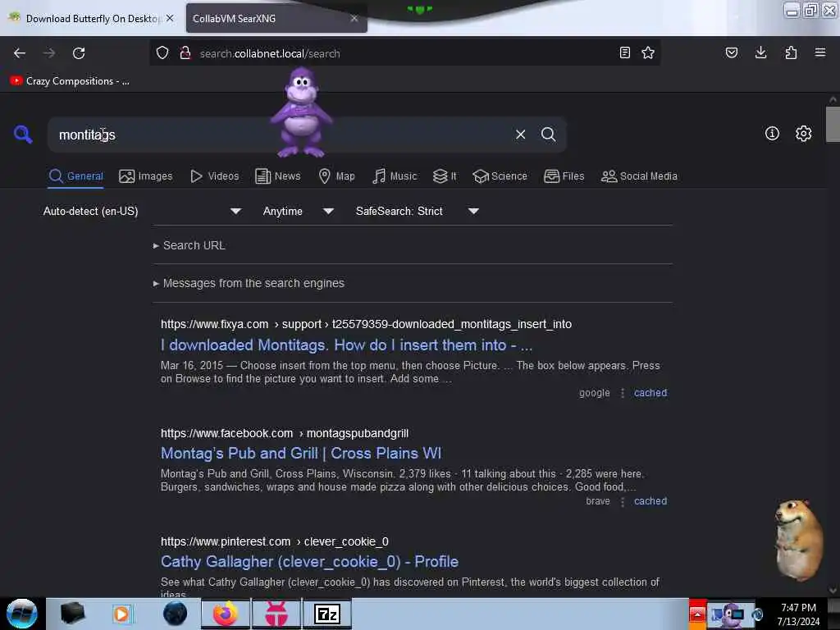The image size is (840, 630).
Task: Click the 'brave' engine label
Action: pyautogui.click(x=598, y=501)
